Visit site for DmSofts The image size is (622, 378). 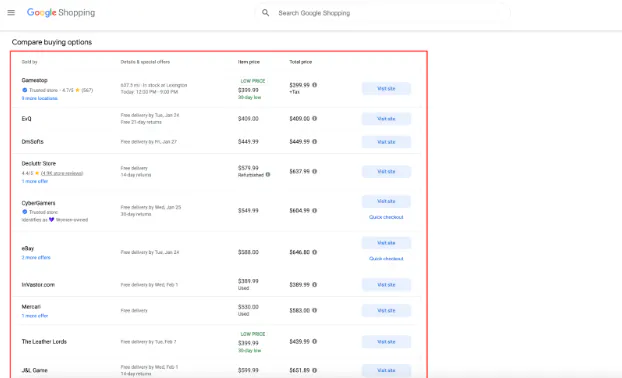click(x=386, y=142)
